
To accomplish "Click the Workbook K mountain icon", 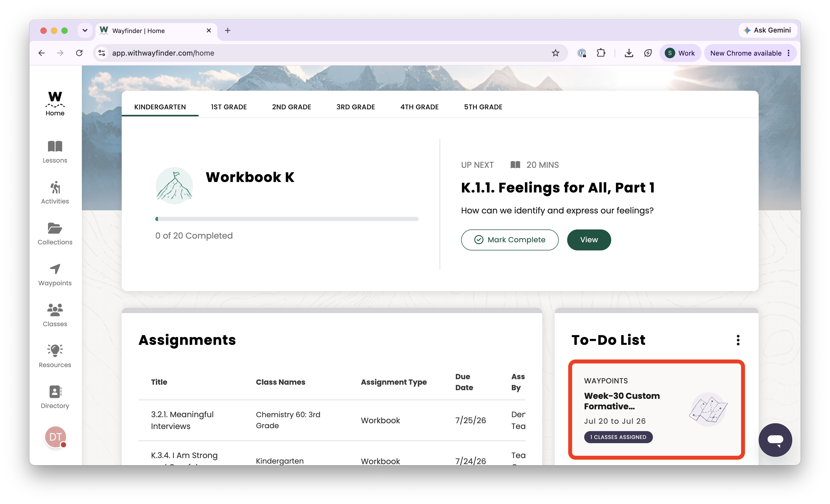I will 174,185.
